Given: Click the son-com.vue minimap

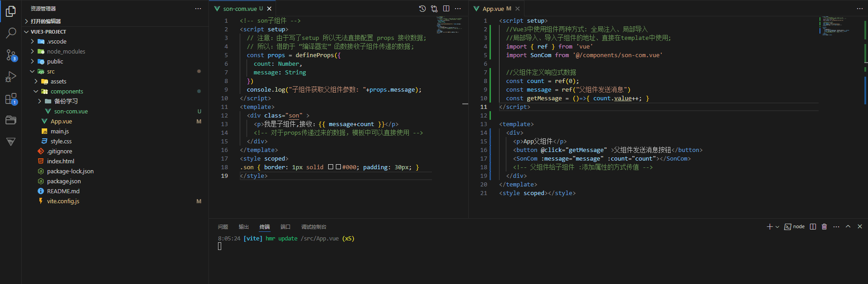Looking at the screenshot, I should tap(449, 25).
